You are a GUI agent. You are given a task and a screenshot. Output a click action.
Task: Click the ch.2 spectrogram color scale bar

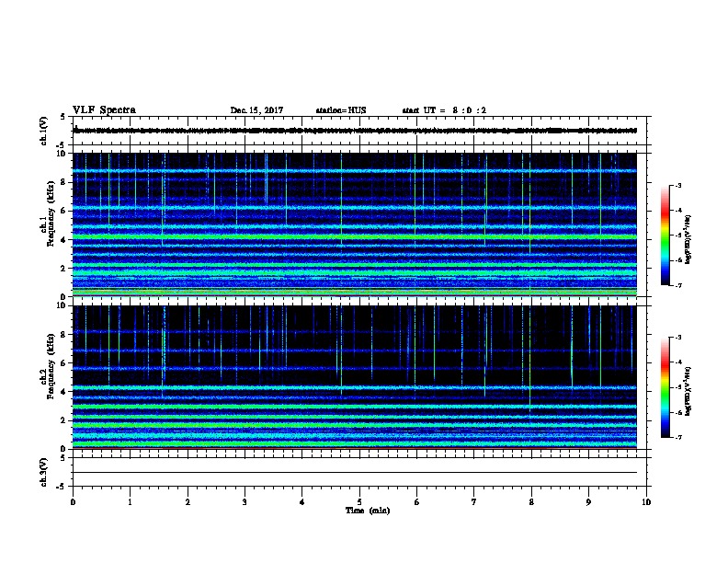point(665,387)
